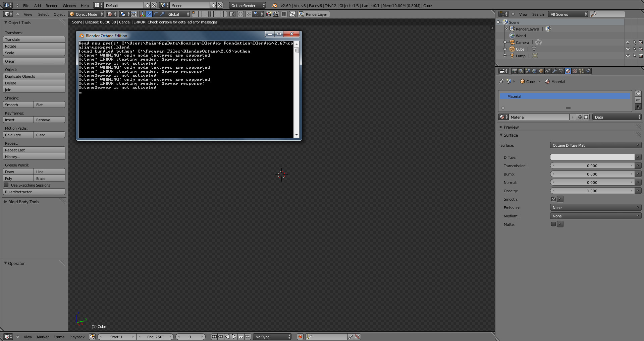This screenshot has width=644, height=341.
Task: Adjust the Transmission value slider
Action: point(592,165)
